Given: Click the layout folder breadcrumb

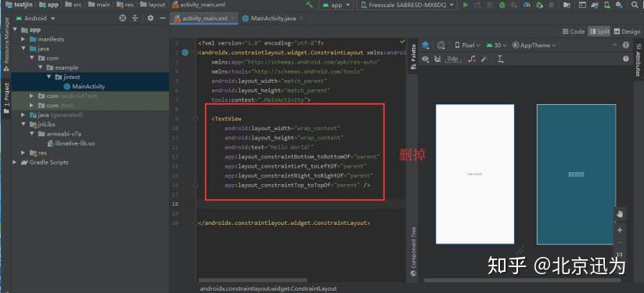Looking at the screenshot, I should point(153,5).
